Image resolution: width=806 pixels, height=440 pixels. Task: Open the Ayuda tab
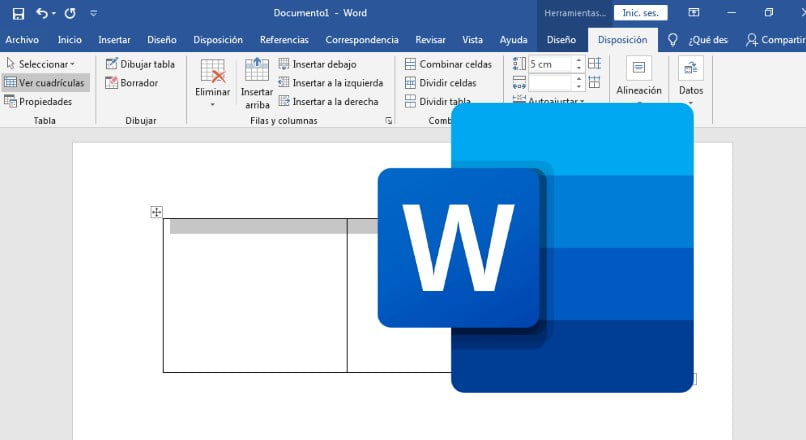click(x=514, y=40)
